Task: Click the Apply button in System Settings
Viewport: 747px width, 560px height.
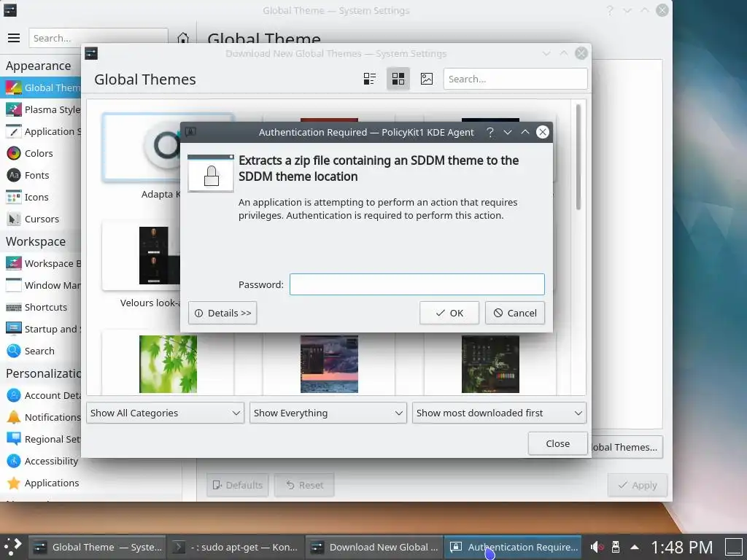Action: (637, 485)
